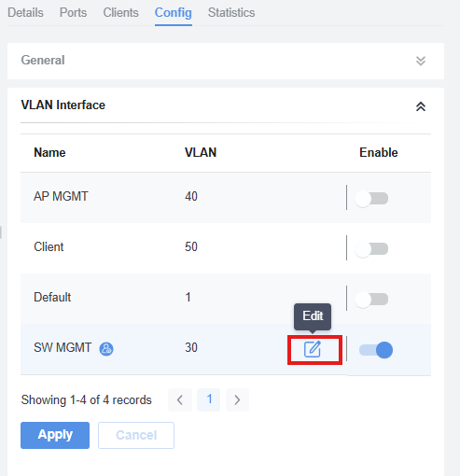Select page 1 in pagination

209,399
